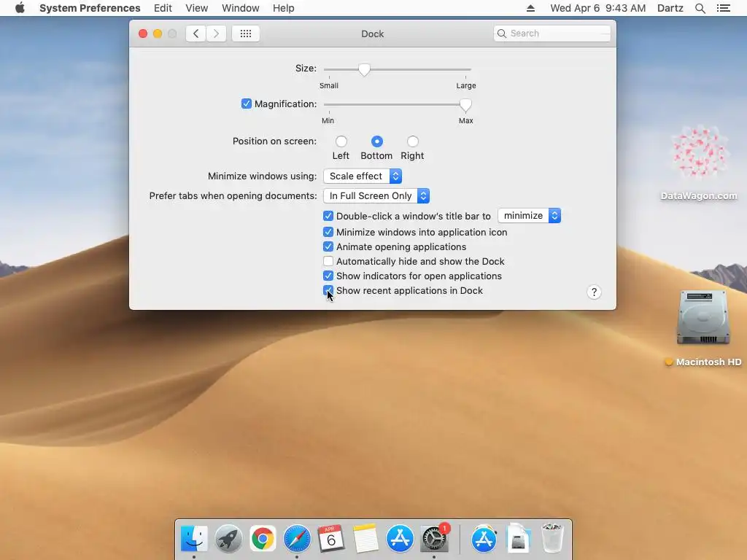Click the Max label under Magnification
The height and width of the screenshot is (560, 747).
tap(466, 120)
